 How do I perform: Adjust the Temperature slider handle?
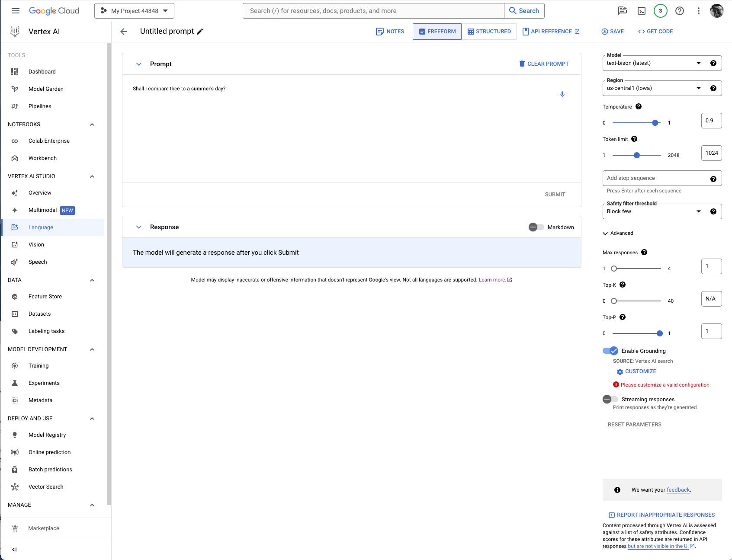[x=655, y=123]
